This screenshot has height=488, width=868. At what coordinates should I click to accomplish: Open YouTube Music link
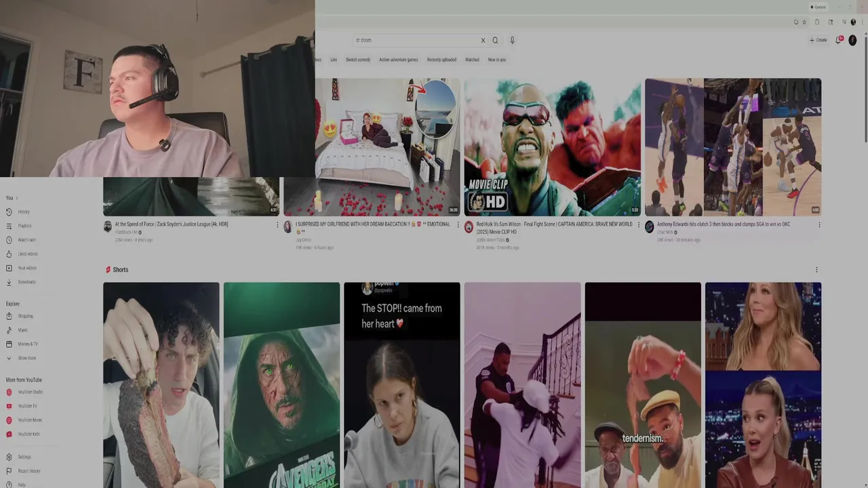(24, 420)
